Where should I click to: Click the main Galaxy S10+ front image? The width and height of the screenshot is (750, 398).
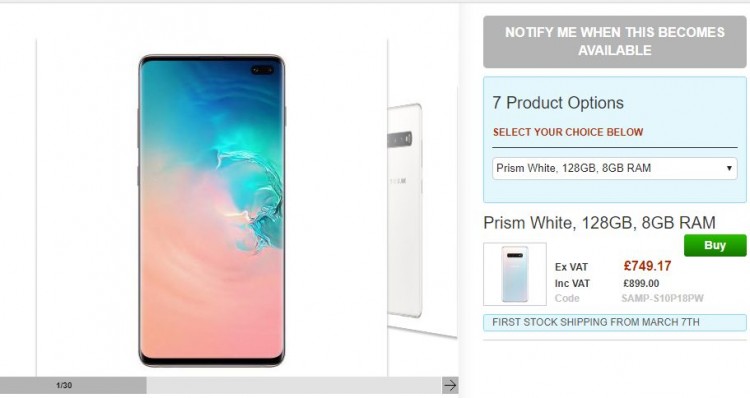(212, 210)
